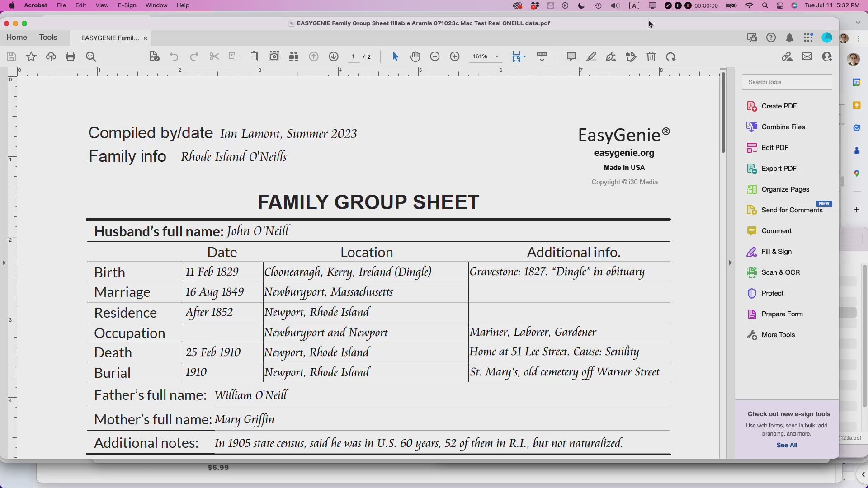Go to next page arrow icon

pos(334,57)
